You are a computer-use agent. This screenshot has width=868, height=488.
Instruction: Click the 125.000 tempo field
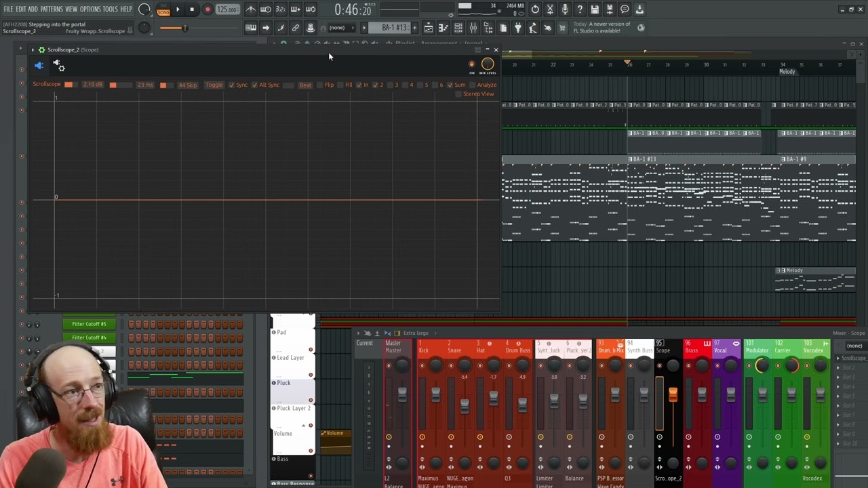click(x=227, y=9)
